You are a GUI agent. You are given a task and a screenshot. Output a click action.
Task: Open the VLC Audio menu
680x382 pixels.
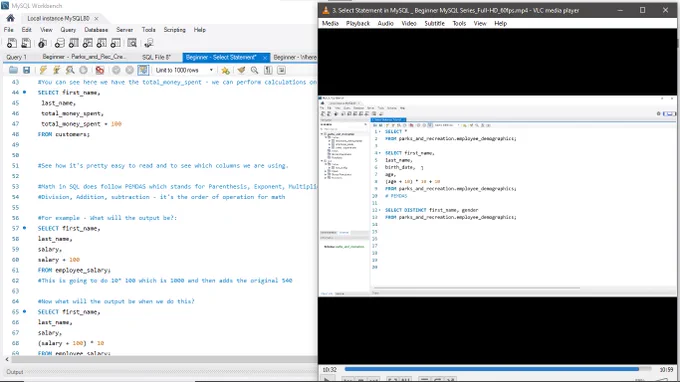click(x=385, y=23)
